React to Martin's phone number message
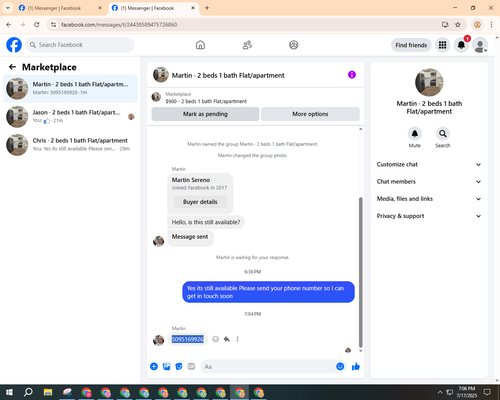The height and width of the screenshot is (400, 500). point(216,339)
